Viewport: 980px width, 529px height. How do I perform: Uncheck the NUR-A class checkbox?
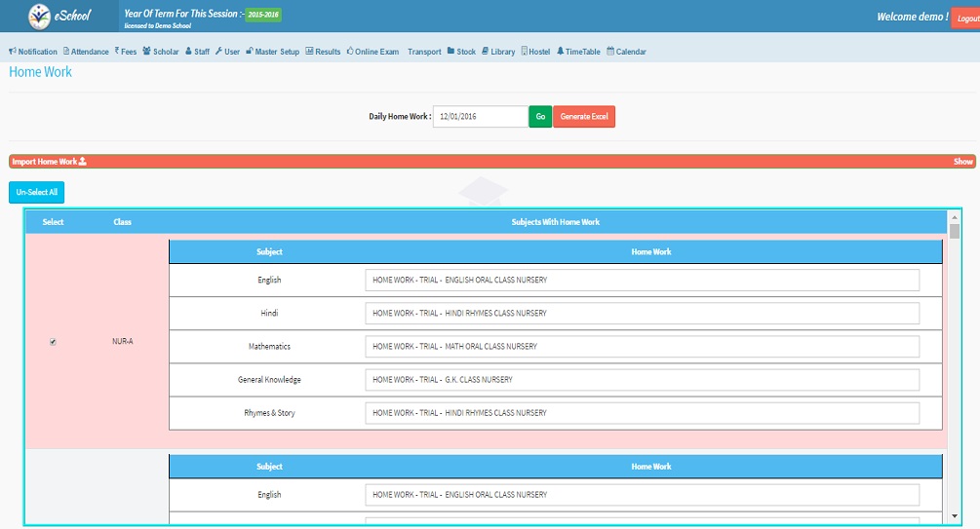tap(53, 342)
